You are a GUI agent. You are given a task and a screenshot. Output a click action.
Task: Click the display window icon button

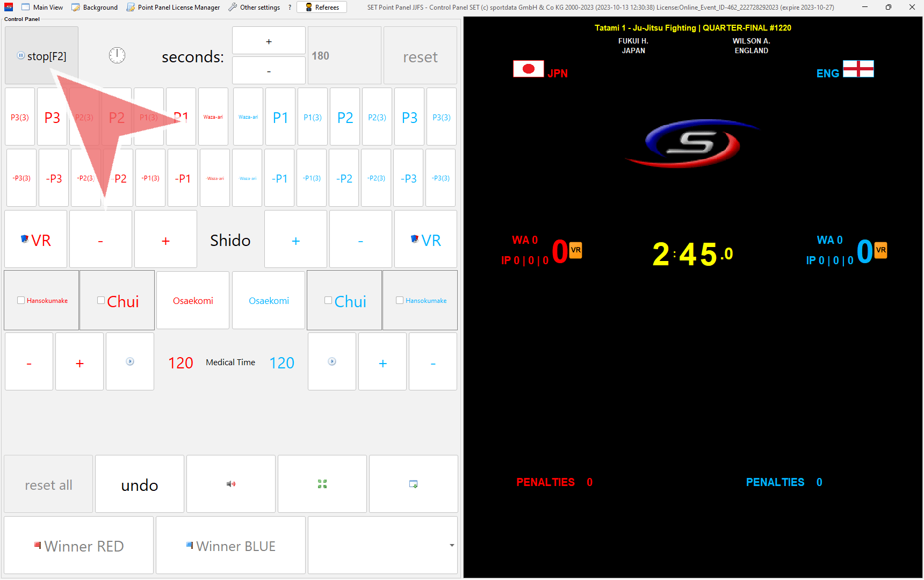413,484
